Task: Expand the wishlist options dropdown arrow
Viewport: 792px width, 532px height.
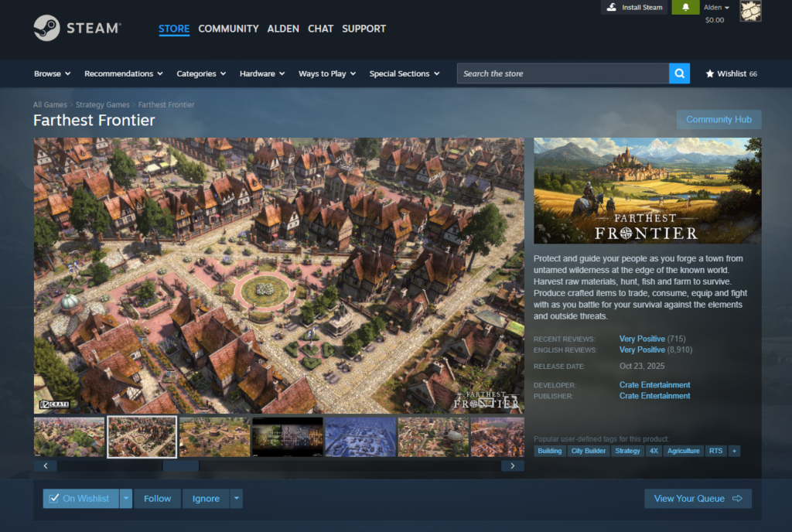Action: pyautogui.click(x=126, y=499)
